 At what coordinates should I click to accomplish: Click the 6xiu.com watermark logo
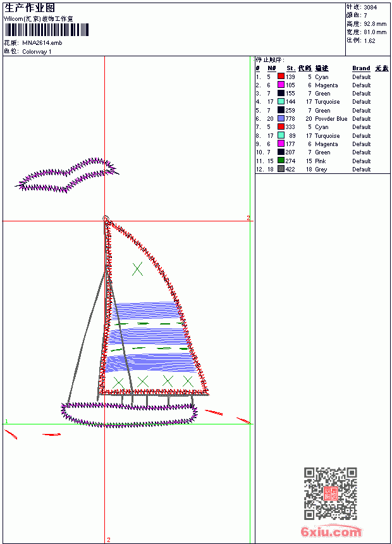[331, 531]
